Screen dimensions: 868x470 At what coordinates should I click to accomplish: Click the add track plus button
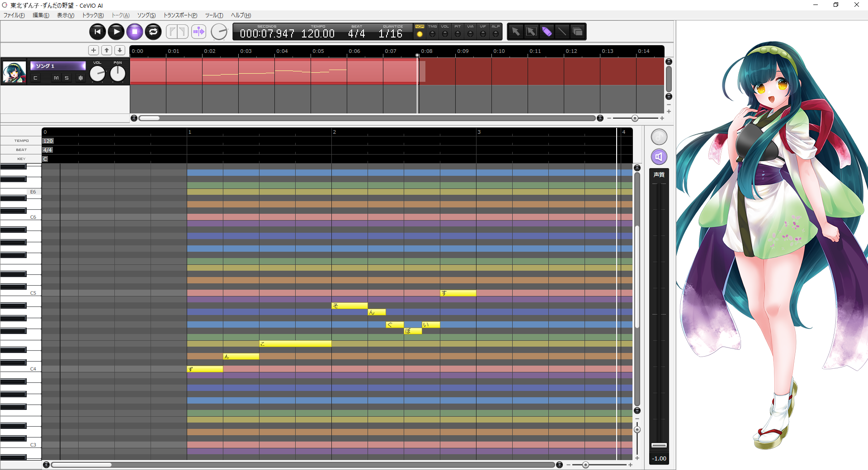tap(94, 50)
